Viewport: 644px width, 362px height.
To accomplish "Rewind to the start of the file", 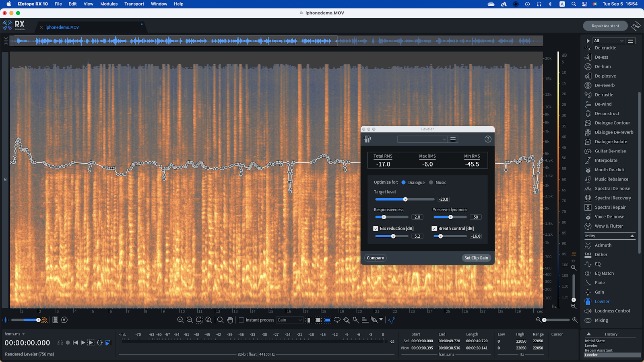I will click(x=75, y=343).
